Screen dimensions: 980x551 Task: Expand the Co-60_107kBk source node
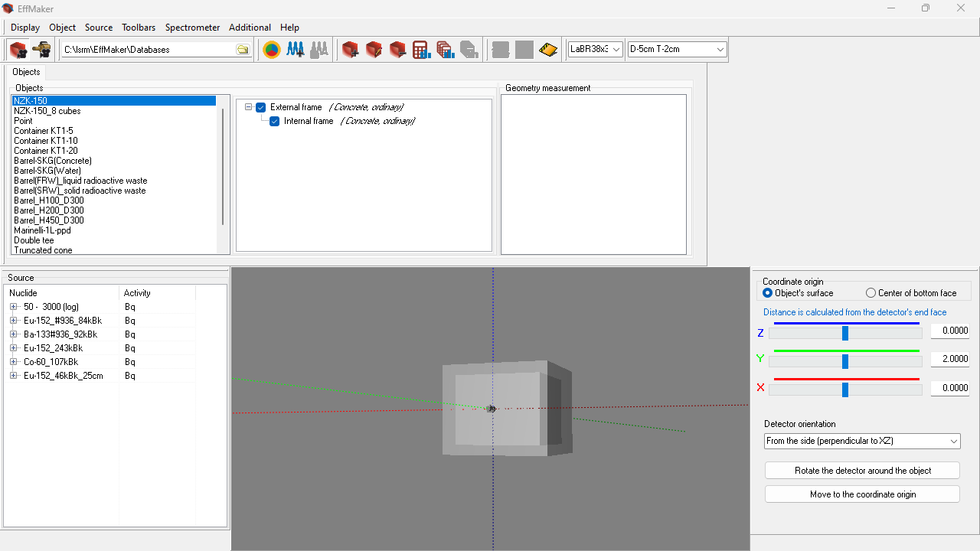point(13,362)
